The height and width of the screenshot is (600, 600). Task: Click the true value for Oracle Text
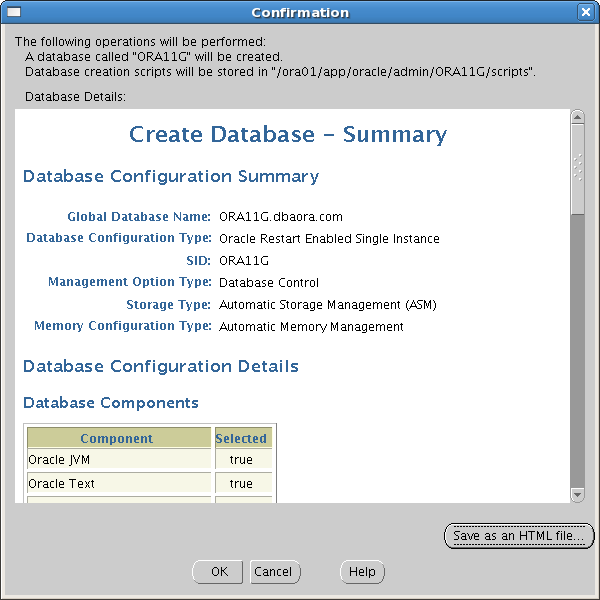(x=243, y=483)
